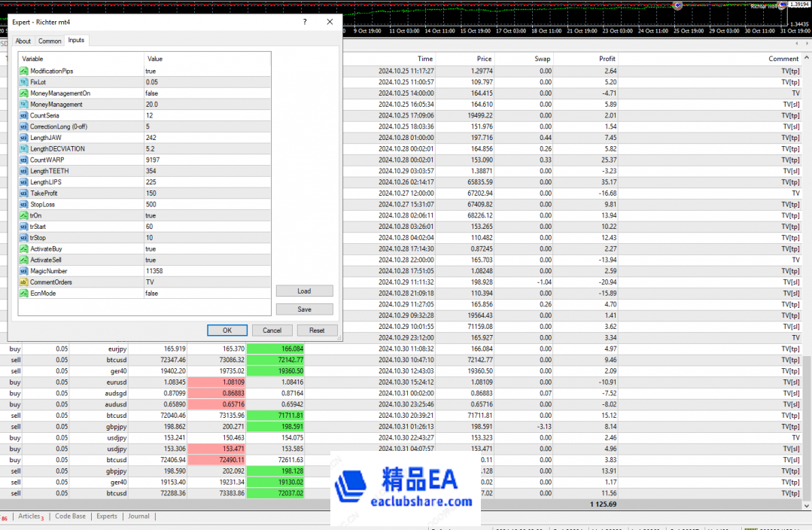Open the trOn value dropdown
This screenshot has width=812, height=530.
(206, 215)
